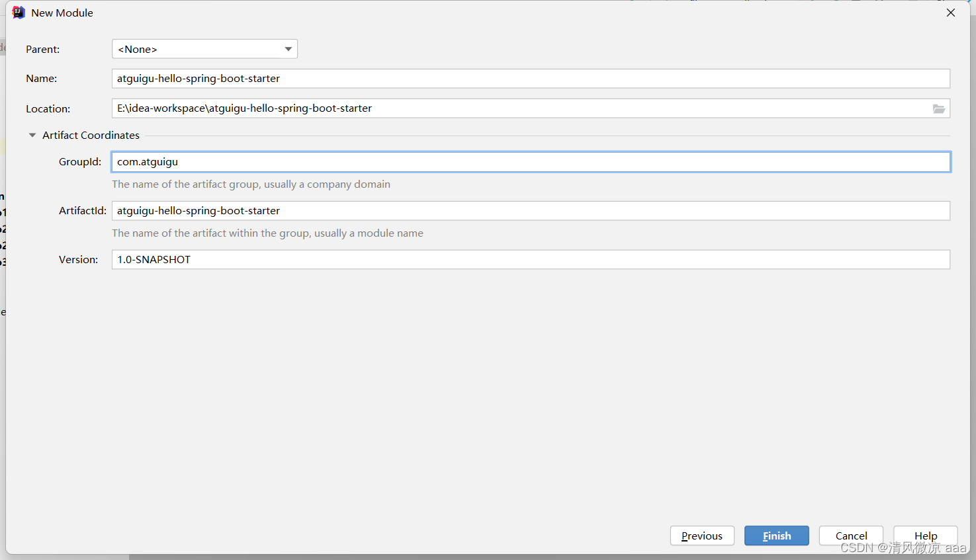976x560 pixels.
Task: Click the Parent: label
Action: [43, 50]
